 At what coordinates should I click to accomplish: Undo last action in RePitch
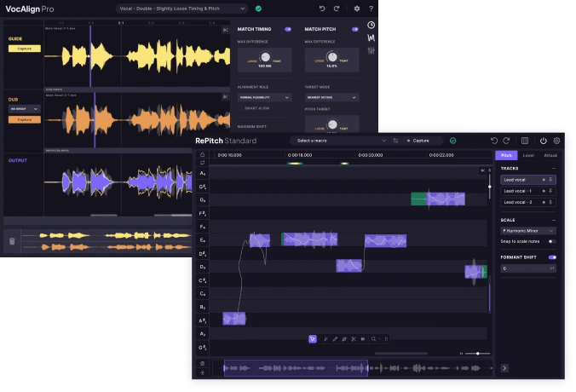(x=494, y=141)
